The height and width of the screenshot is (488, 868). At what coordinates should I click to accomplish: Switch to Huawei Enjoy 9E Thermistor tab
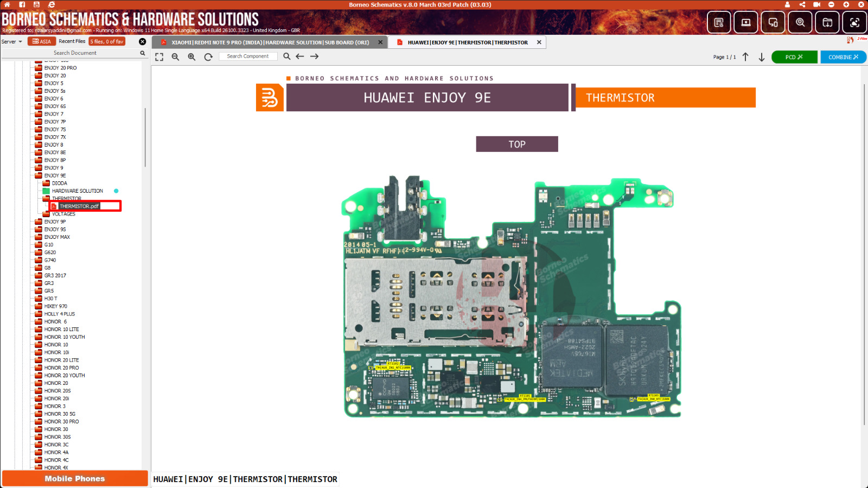[x=468, y=42]
